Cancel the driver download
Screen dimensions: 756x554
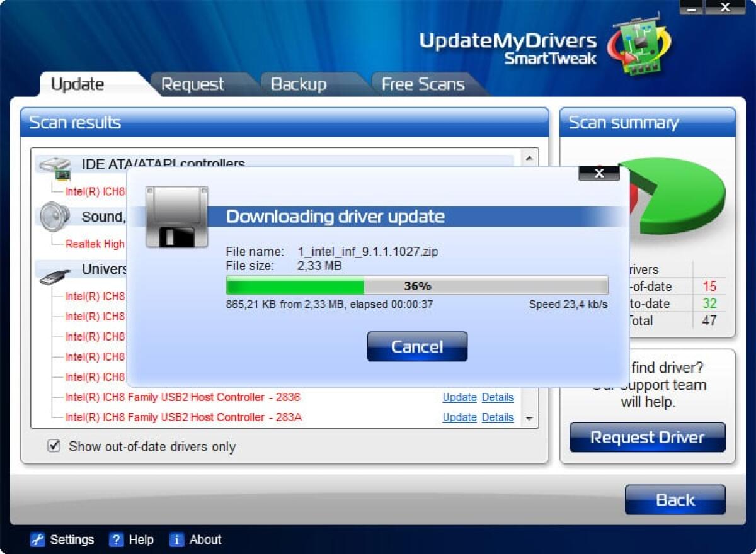pos(417,346)
